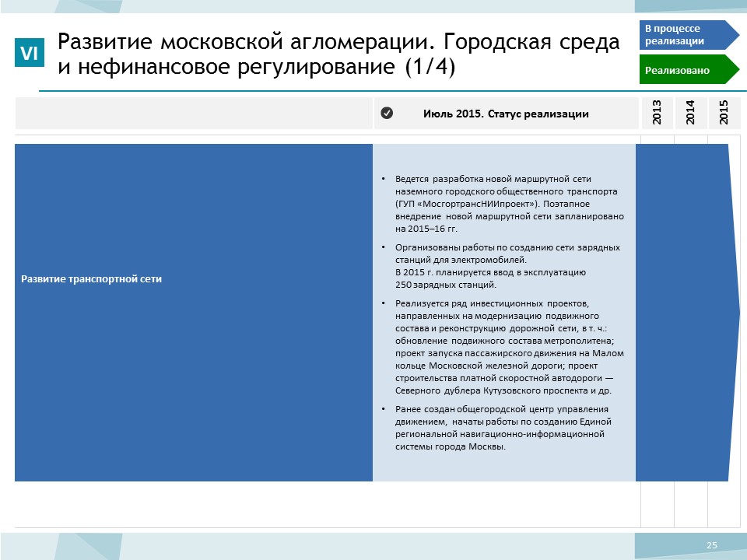This screenshot has width=747, height=560.
Task: Click the text 'ГУП «МосгортрансНИИпроект»'
Action: (468, 204)
